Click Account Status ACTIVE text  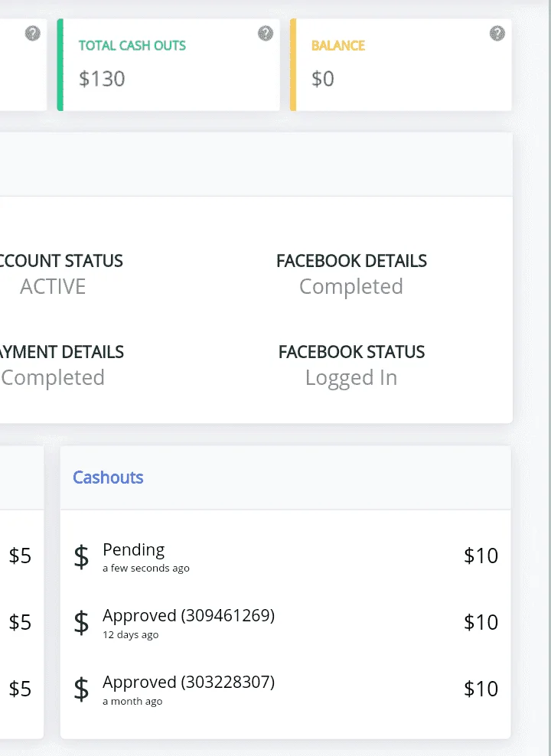(53, 287)
